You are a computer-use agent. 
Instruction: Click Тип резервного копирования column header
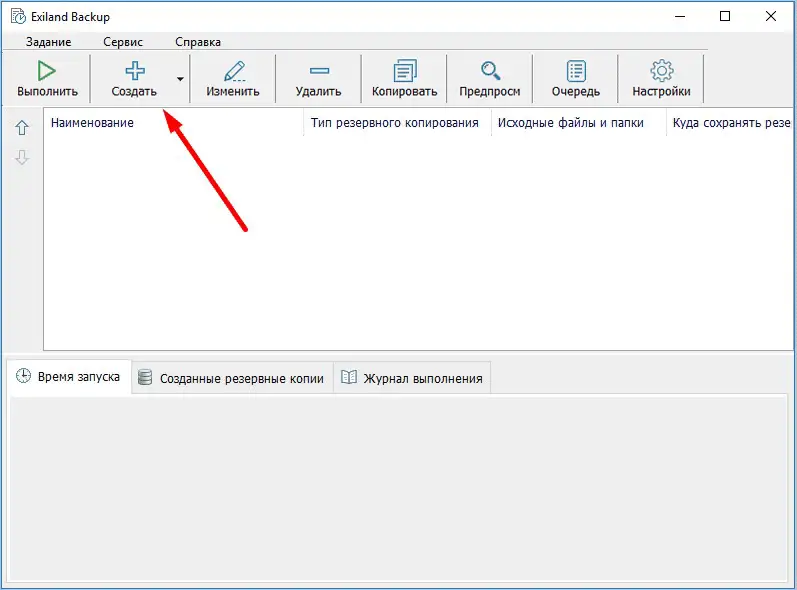point(395,123)
